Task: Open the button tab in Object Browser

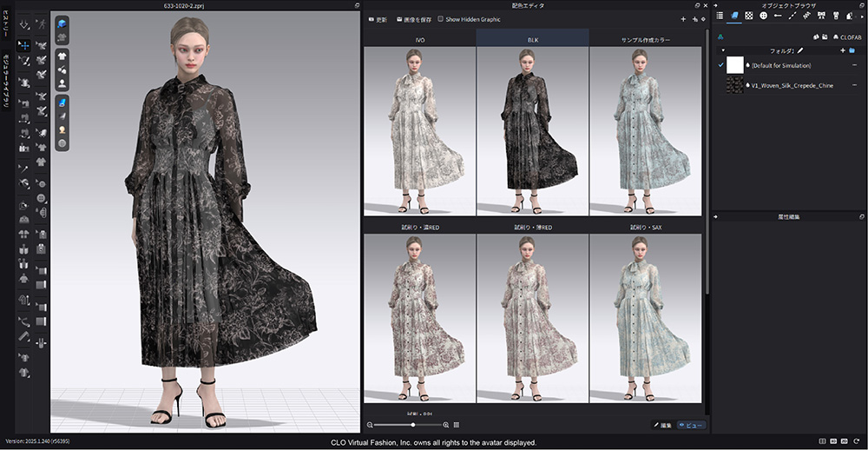Action: (763, 16)
